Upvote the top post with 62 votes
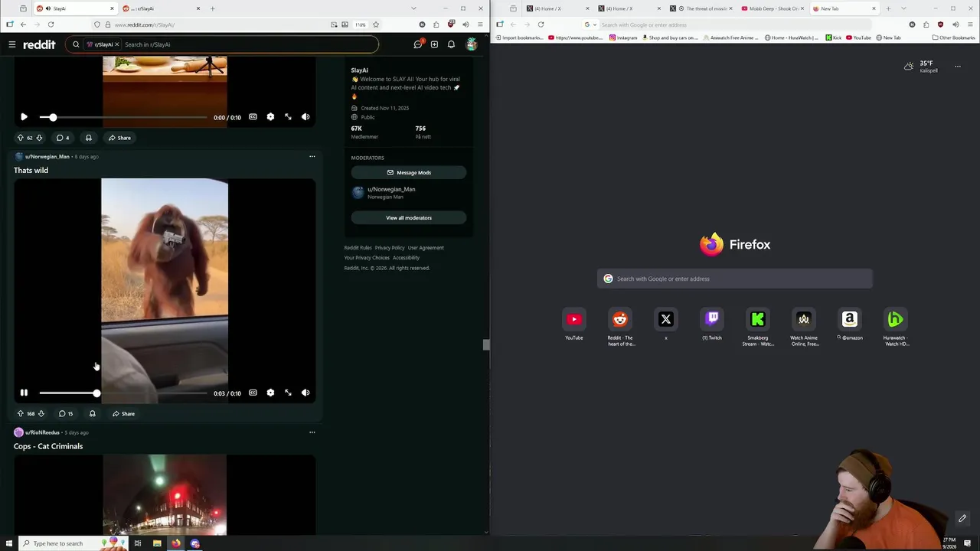The height and width of the screenshot is (551, 980). (x=21, y=138)
